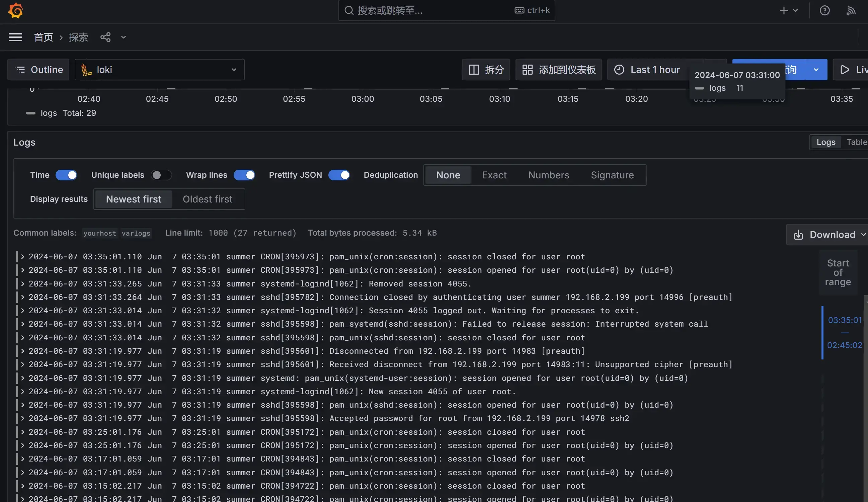This screenshot has width=868, height=502.
Task: Click the varlogs common label
Action: 136,233
